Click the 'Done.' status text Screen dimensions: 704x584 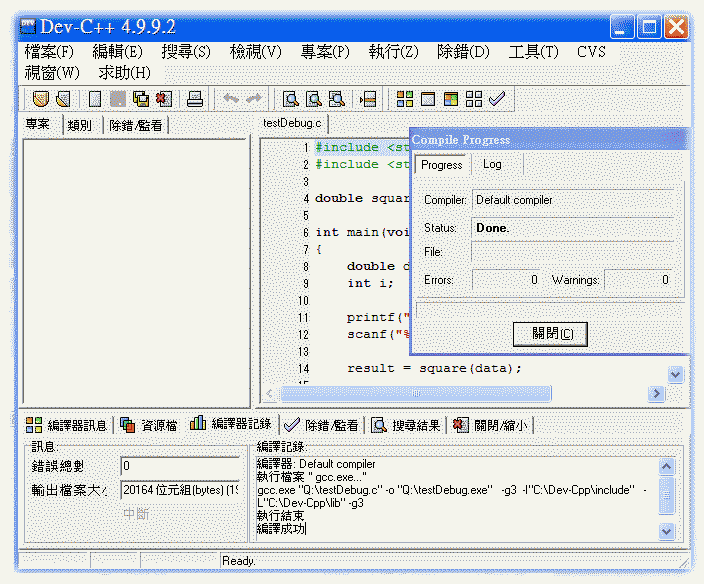[493, 228]
